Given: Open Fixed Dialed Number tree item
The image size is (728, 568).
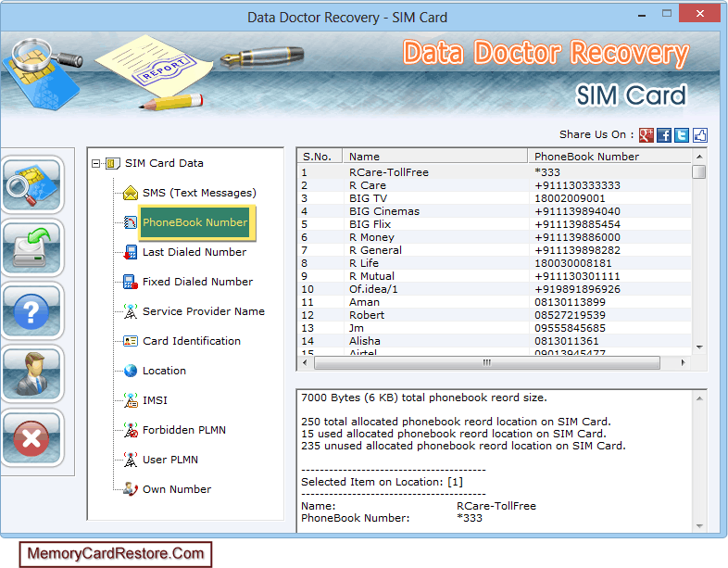Looking at the screenshot, I should pyautogui.click(x=197, y=282).
